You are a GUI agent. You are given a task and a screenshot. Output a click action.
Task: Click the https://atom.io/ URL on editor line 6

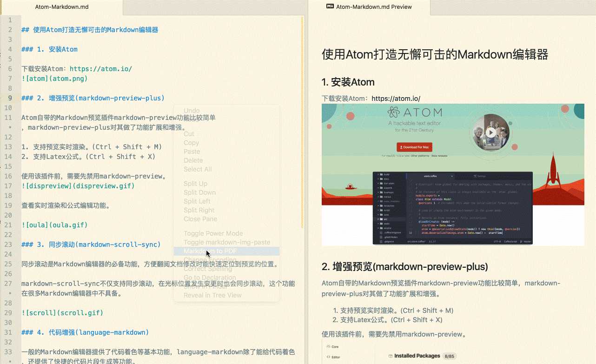tap(100, 69)
